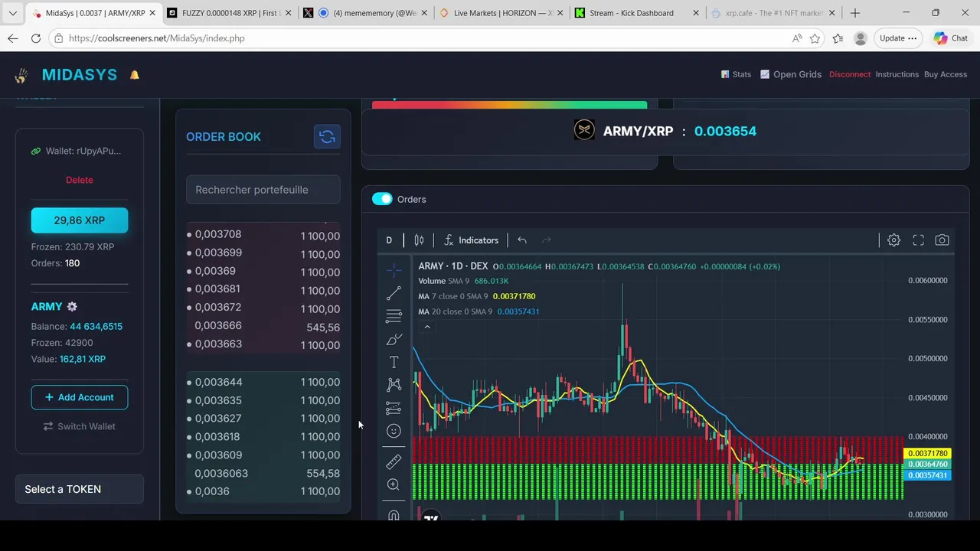Open the emoji icons tool

394,431
